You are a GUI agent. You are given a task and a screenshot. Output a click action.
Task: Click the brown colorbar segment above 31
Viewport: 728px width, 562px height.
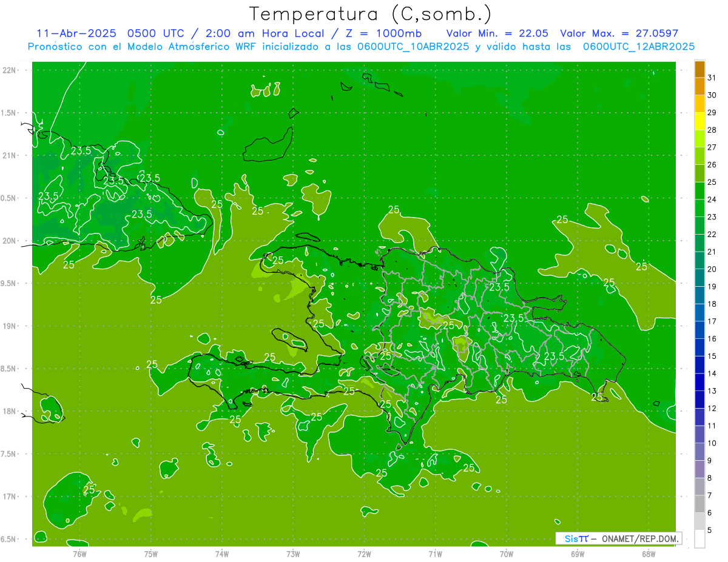pyautogui.click(x=699, y=69)
